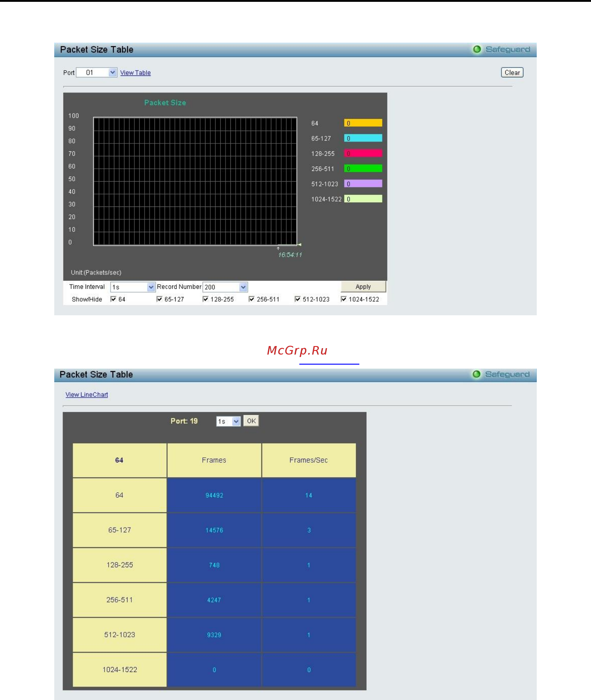Click the Unit:(Packets/sec) label
Screen dimensions: 591x700
click(x=96, y=273)
